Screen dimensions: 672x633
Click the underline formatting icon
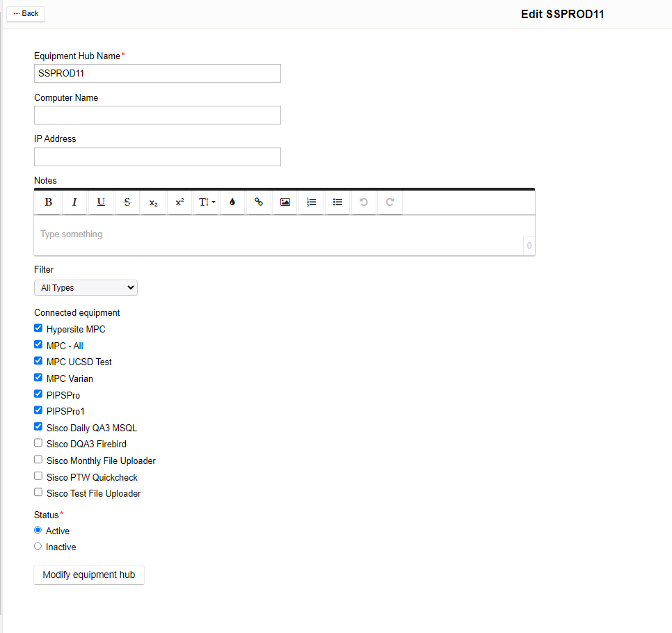101,202
